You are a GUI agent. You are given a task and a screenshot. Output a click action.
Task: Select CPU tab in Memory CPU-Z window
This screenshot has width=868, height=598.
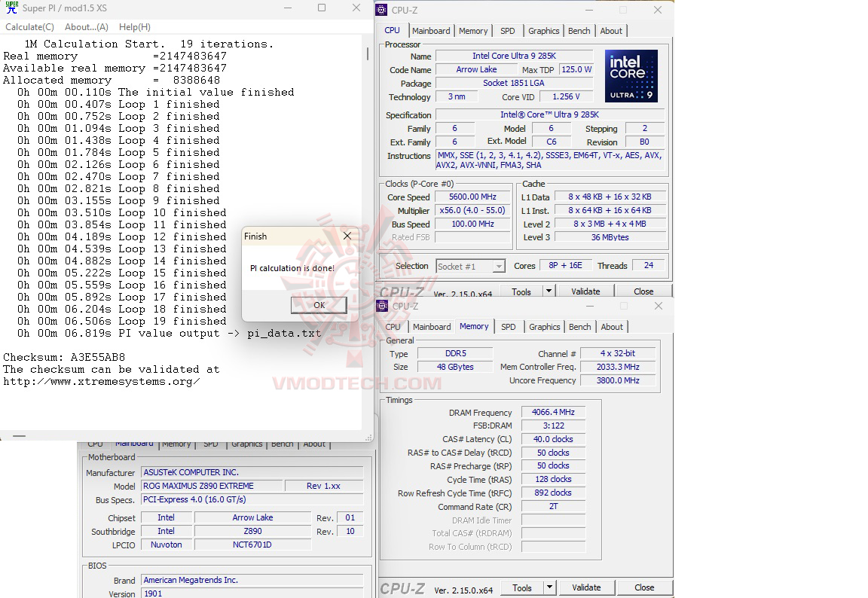(393, 327)
